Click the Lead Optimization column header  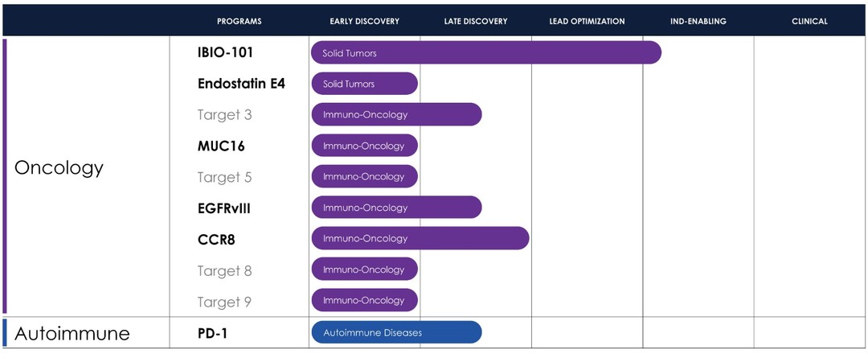[x=587, y=21]
